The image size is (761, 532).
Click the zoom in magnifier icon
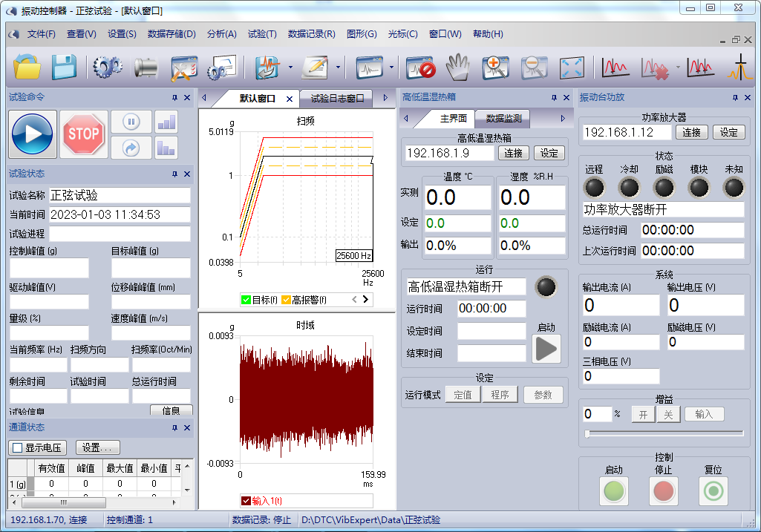tap(495, 67)
